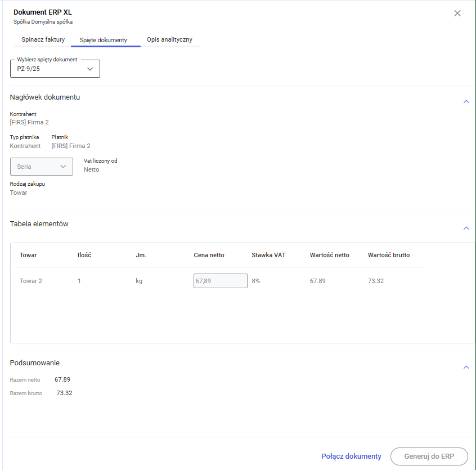Collapse the Nagłówek dokumentu section

(x=466, y=102)
